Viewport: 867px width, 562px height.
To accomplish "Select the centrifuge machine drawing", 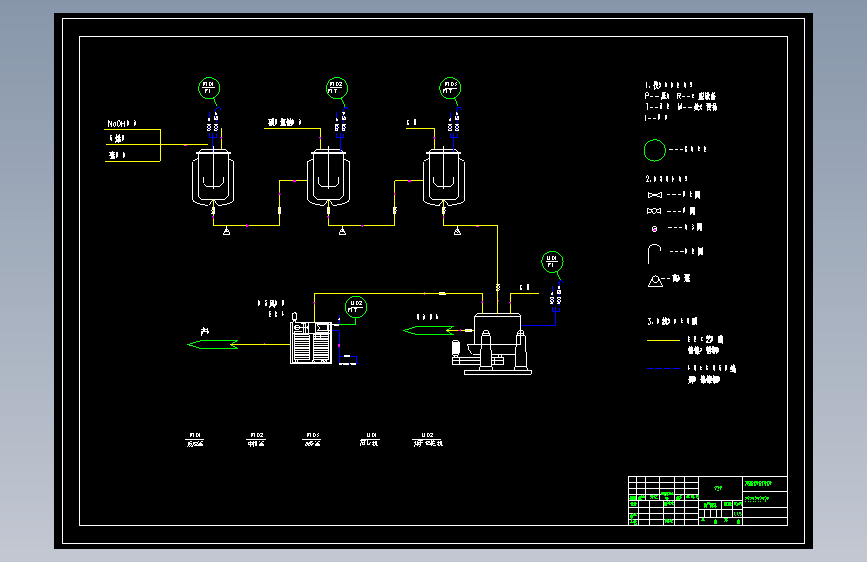I will click(492, 344).
